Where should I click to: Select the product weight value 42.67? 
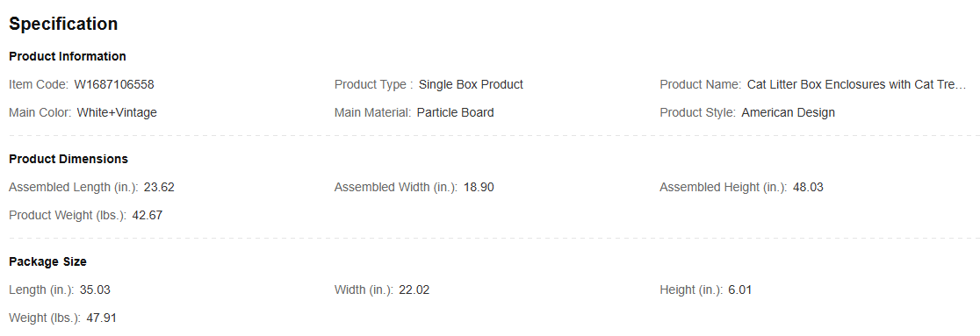coord(148,215)
